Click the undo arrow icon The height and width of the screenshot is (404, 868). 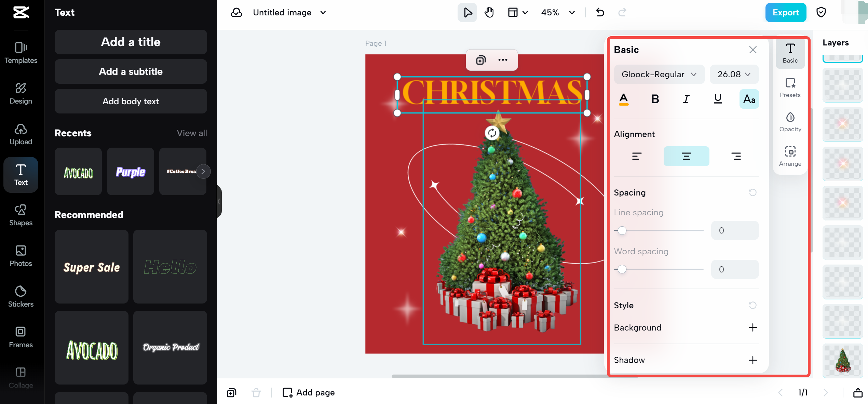click(600, 12)
